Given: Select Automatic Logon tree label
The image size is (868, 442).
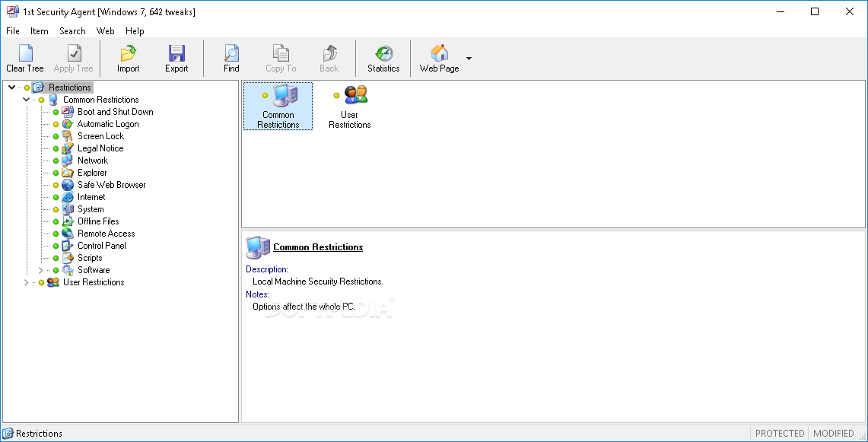Looking at the screenshot, I should pyautogui.click(x=108, y=124).
